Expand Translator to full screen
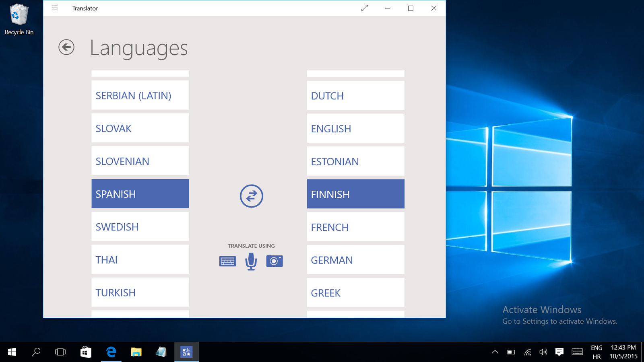 pos(365,8)
